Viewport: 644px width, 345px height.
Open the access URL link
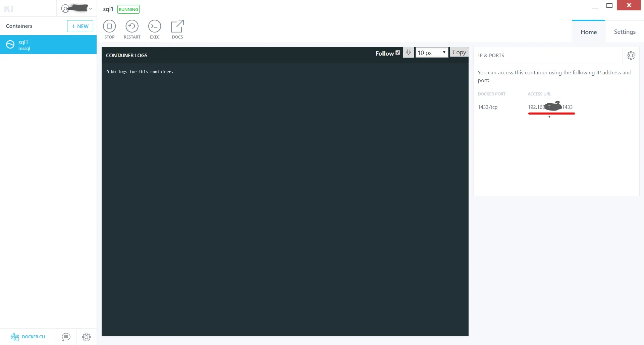click(x=550, y=107)
